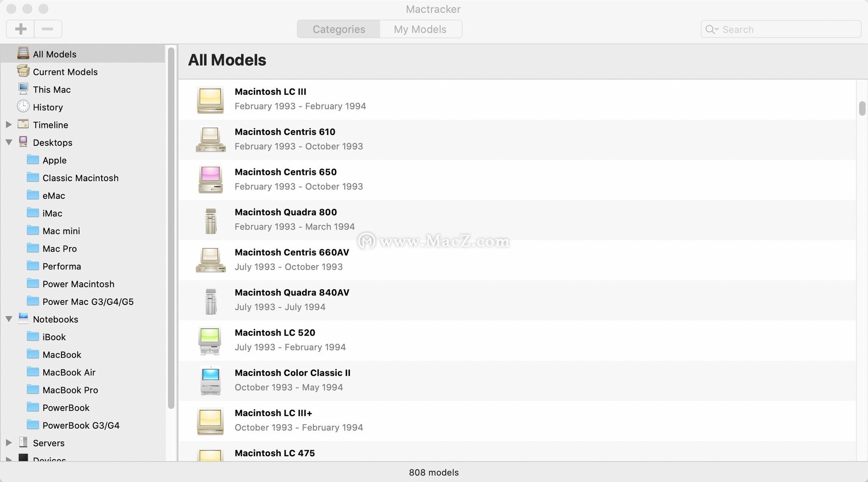Click 'October 1993 - May 1994' date text
Screen dimensions: 868x482
coord(288,388)
